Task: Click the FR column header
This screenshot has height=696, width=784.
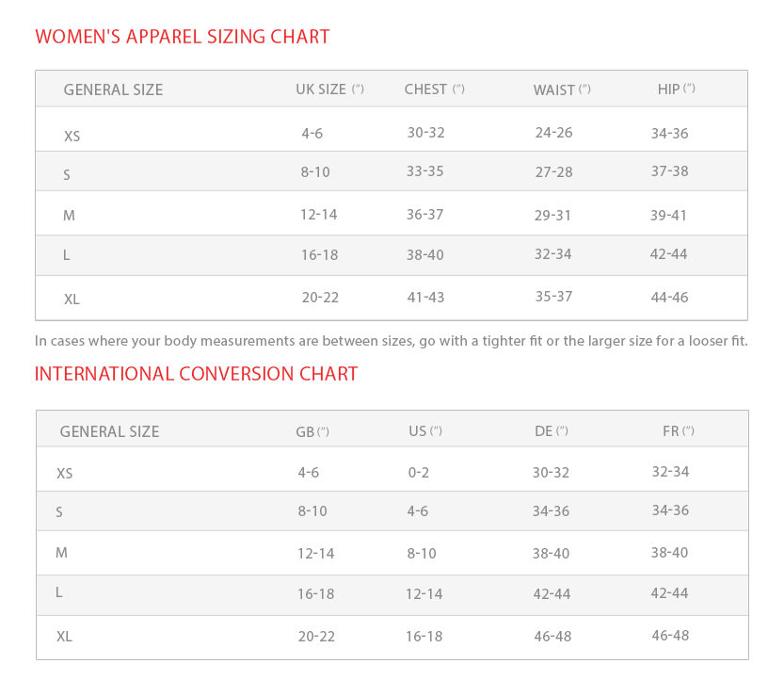Action: 678,431
